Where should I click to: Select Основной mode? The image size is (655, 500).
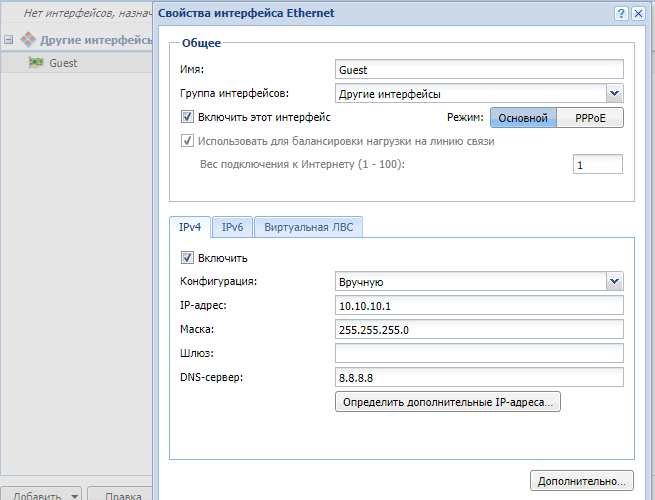tap(522, 118)
